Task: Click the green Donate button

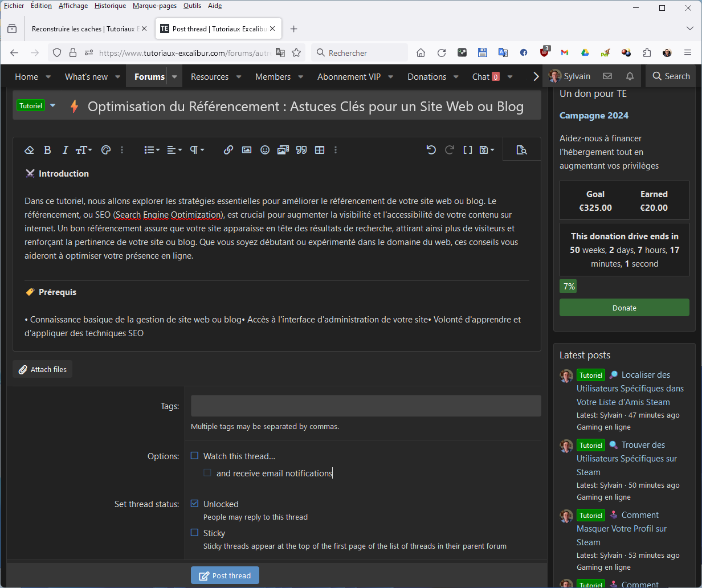Action: (625, 308)
